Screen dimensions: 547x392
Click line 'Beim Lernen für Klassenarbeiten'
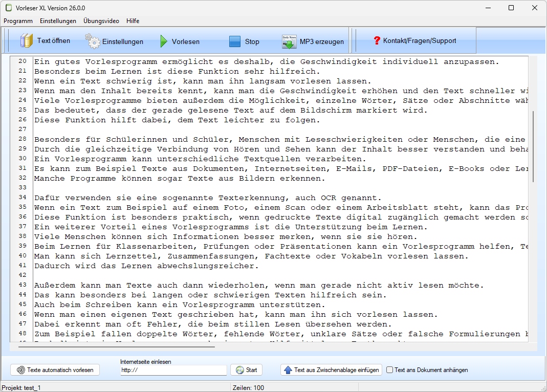pos(281,247)
